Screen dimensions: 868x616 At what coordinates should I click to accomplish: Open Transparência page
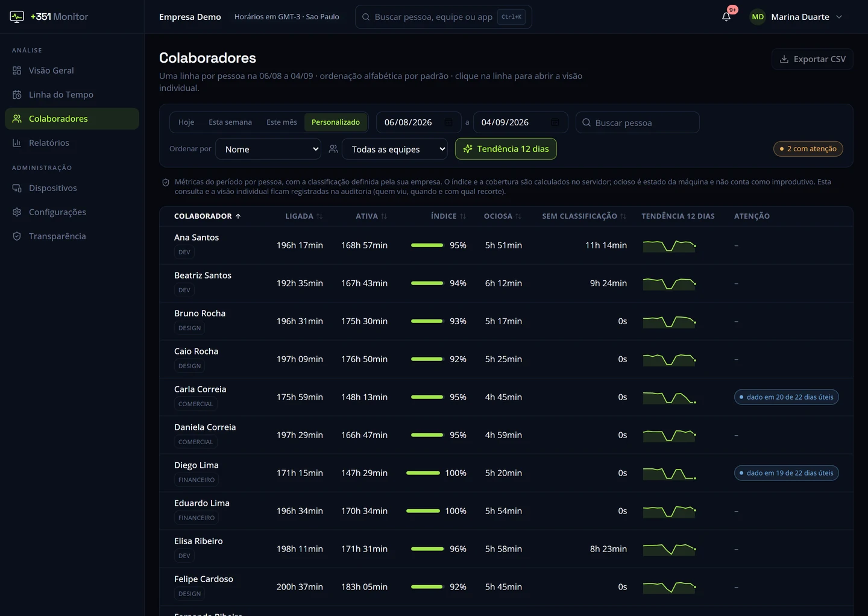[72, 236]
